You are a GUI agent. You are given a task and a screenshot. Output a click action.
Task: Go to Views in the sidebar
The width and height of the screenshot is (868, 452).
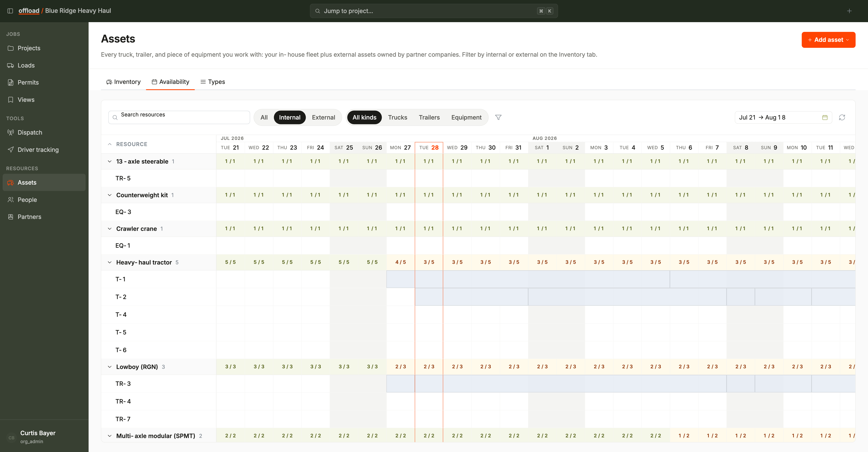[x=44, y=100]
